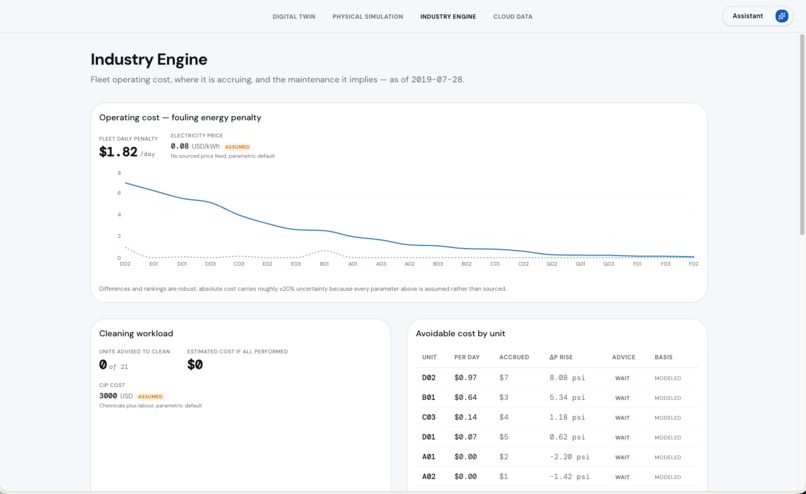806x494 pixels.
Task: Go to the Cloud Data tab
Action: pyautogui.click(x=513, y=16)
